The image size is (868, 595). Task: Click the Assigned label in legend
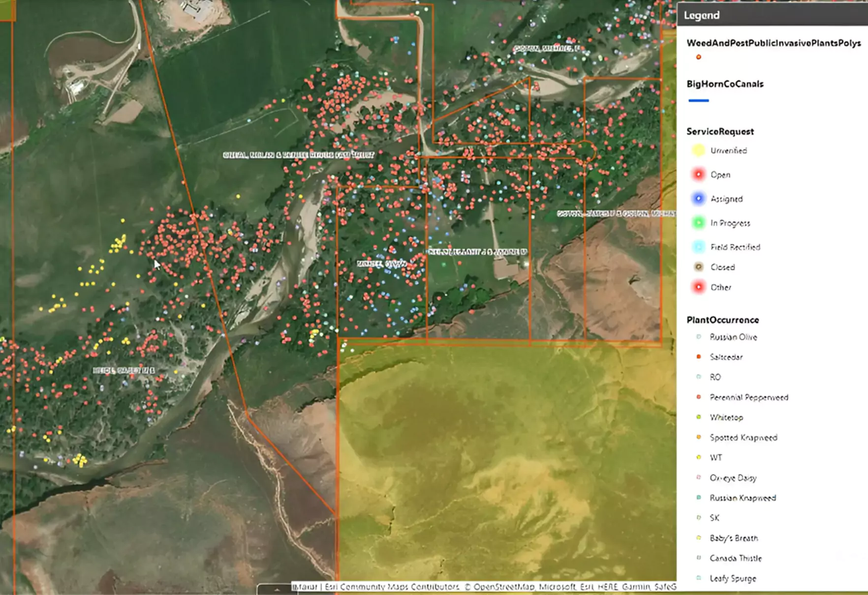(727, 199)
